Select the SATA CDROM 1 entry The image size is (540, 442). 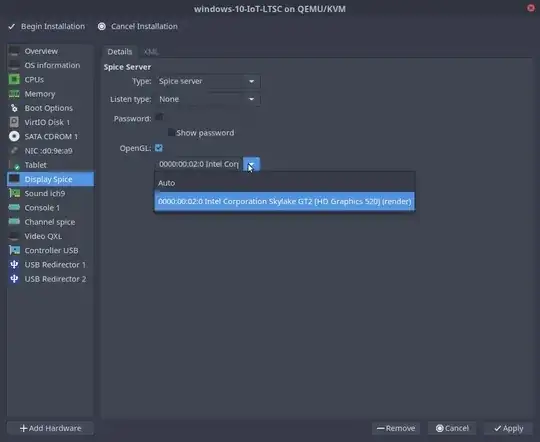pos(50,136)
